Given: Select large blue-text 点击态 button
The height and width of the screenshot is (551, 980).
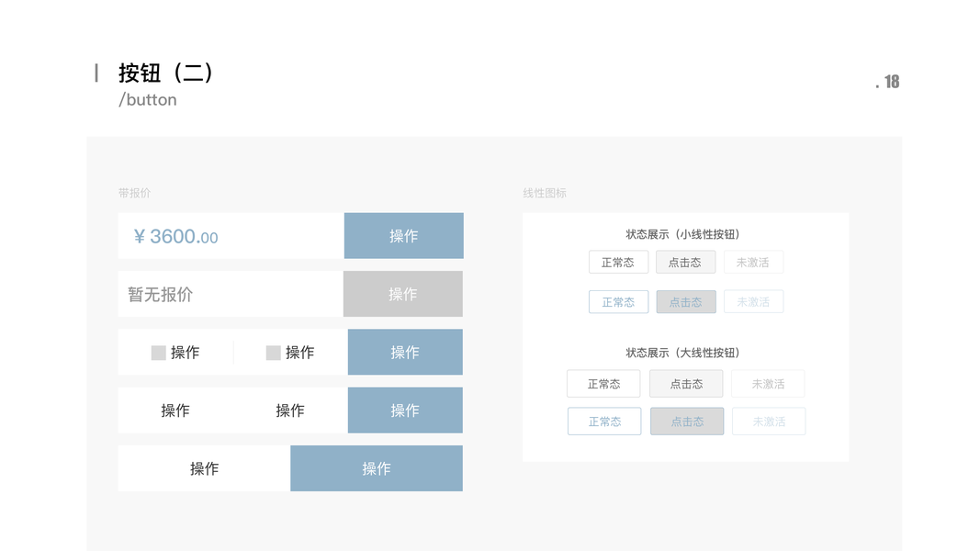Looking at the screenshot, I should coord(687,422).
